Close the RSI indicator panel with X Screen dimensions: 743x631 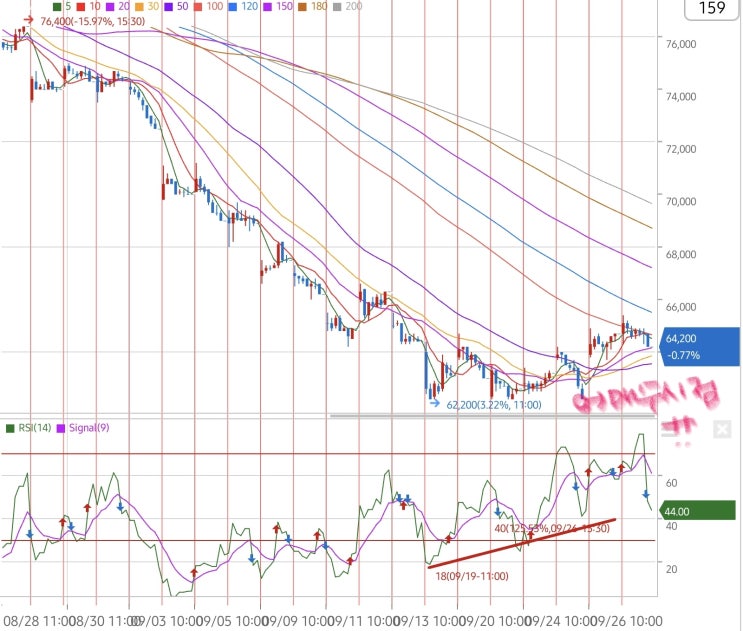click(x=722, y=430)
